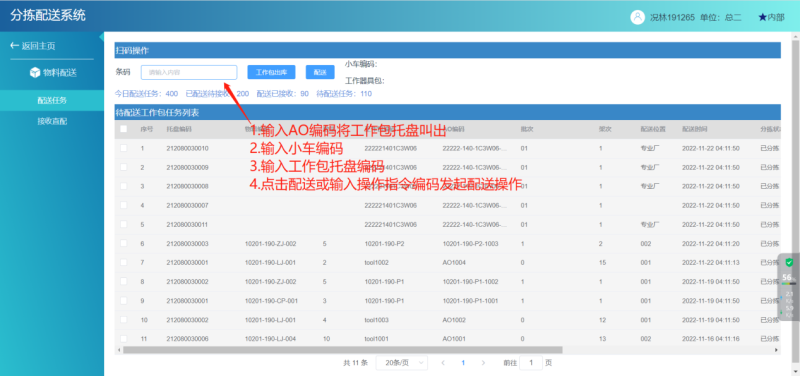The width and height of the screenshot is (800, 376).
Task: Check the row containing AO1004
Action: pos(123,262)
